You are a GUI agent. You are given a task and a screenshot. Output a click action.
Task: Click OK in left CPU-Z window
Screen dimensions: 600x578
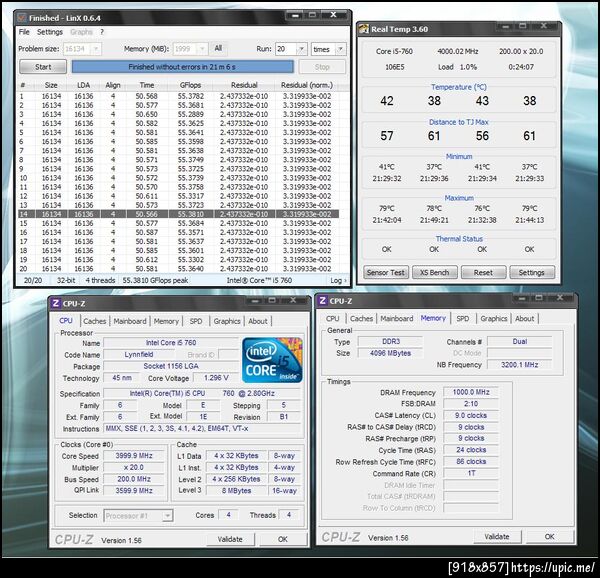tap(283, 539)
